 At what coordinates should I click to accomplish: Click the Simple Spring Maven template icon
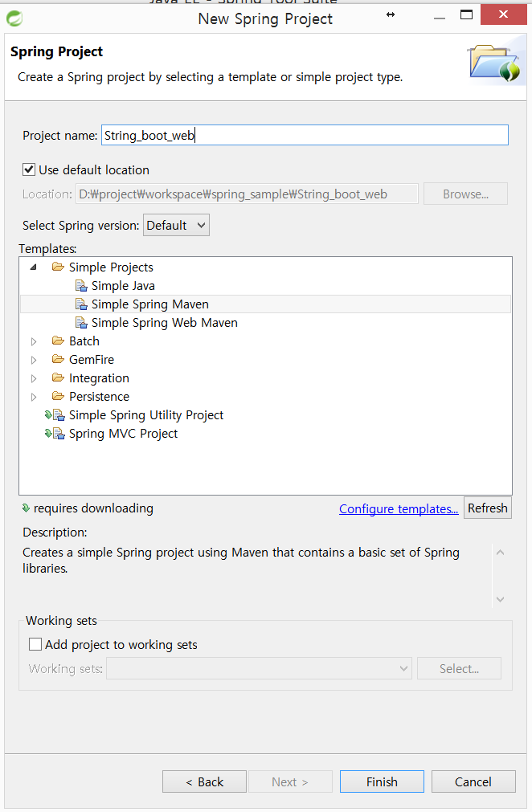pyautogui.click(x=81, y=304)
